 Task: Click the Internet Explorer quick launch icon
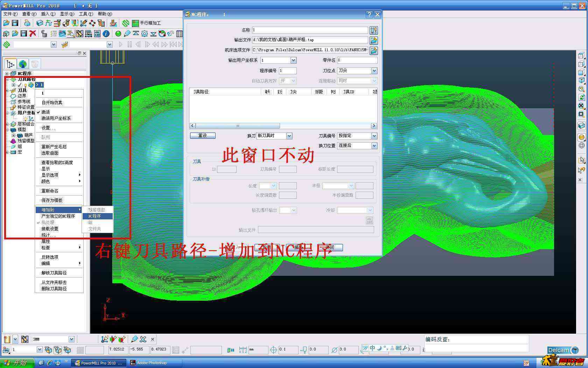click(x=49, y=363)
